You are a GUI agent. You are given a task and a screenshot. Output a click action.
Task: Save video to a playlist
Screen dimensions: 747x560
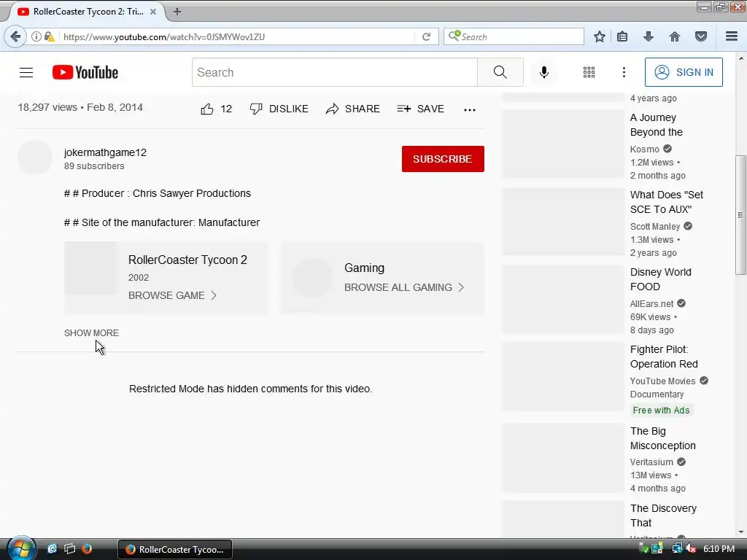click(420, 109)
